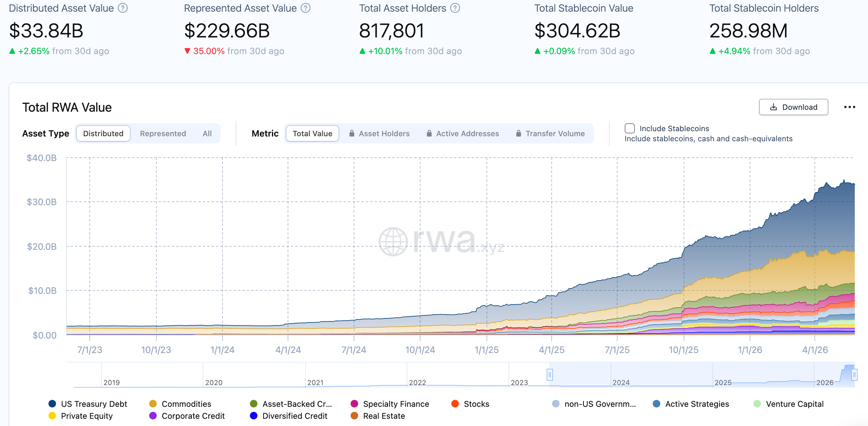Open the Total Asset Holders help tooltip icon
The image size is (868, 426).
(455, 8)
